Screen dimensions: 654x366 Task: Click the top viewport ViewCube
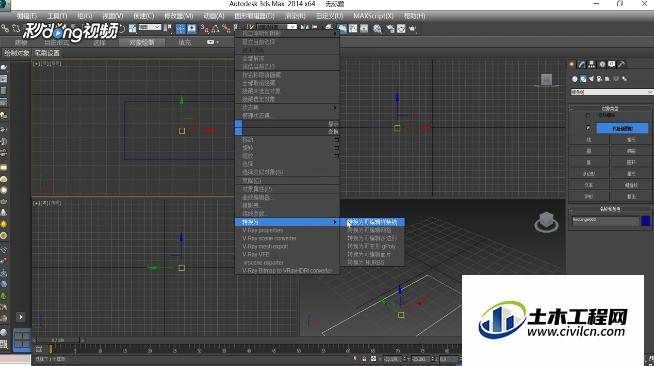pos(546,80)
